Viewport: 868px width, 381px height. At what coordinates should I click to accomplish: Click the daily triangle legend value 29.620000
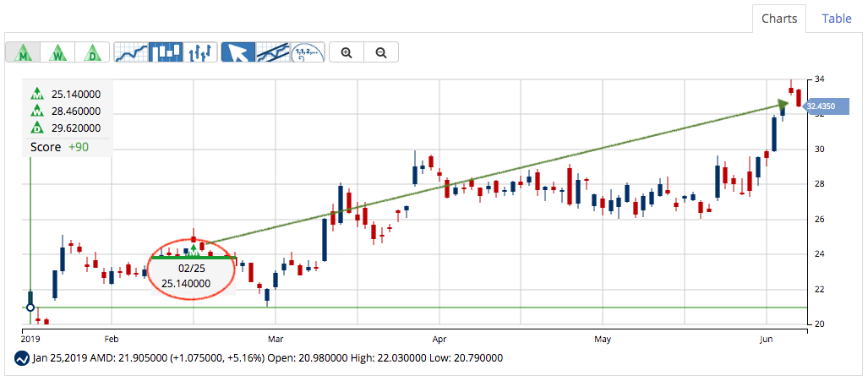click(x=76, y=128)
